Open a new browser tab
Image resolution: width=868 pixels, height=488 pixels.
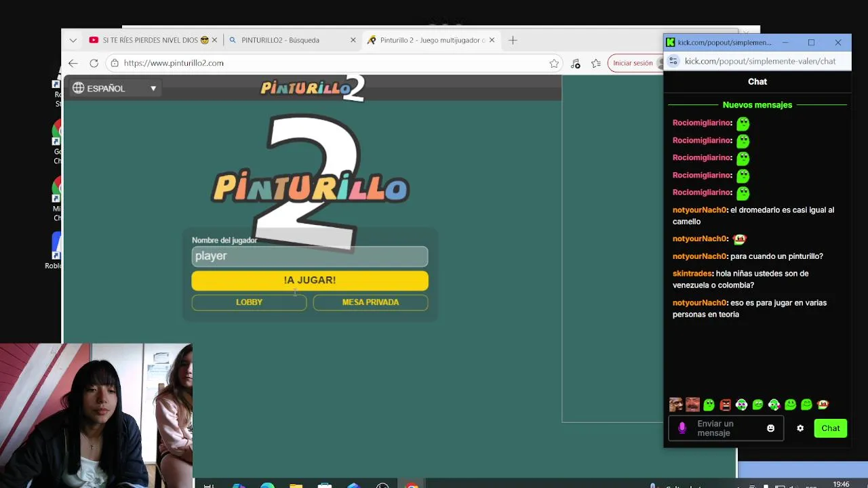(513, 40)
